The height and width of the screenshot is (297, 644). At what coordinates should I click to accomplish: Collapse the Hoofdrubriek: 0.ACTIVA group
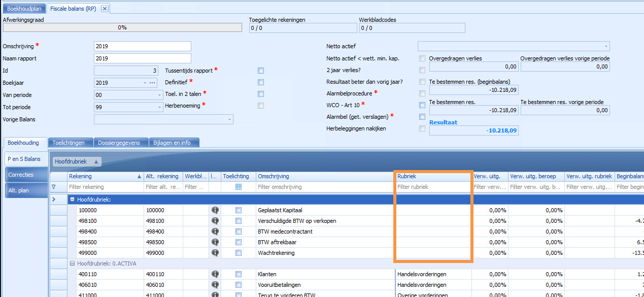click(73, 263)
